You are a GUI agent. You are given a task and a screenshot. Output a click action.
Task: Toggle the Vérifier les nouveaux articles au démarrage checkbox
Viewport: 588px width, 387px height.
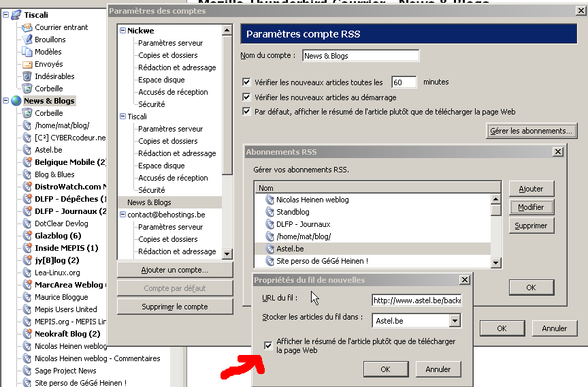click(x=247, y=97)
